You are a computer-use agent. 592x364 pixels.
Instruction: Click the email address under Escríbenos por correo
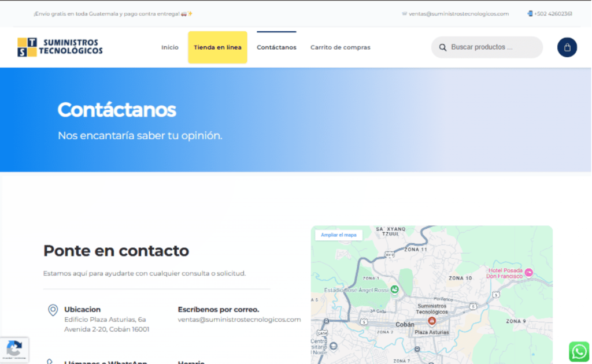tap(239, 320)
